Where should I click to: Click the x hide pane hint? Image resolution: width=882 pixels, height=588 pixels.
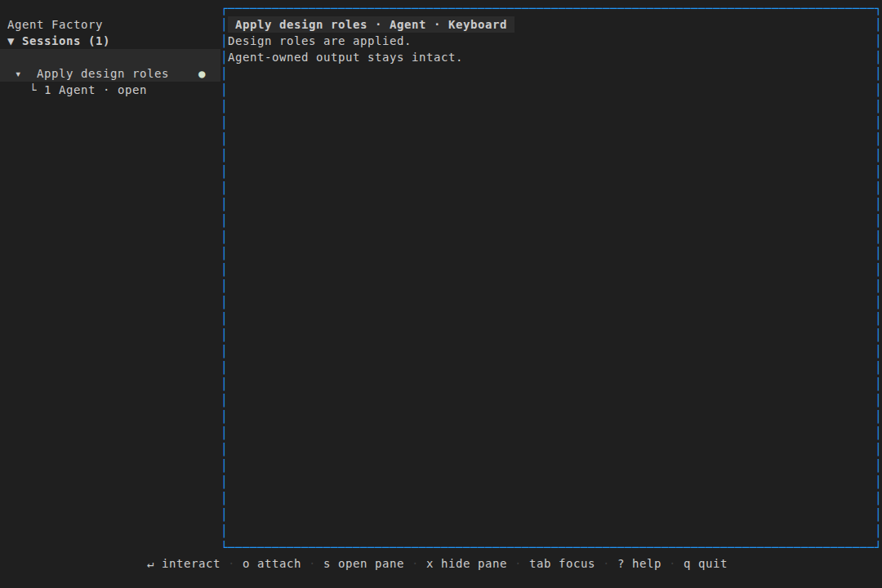(466, 563)
